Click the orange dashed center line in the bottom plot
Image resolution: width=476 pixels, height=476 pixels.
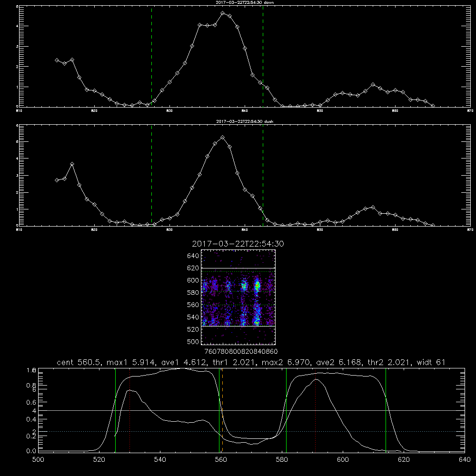coord(222,410)
